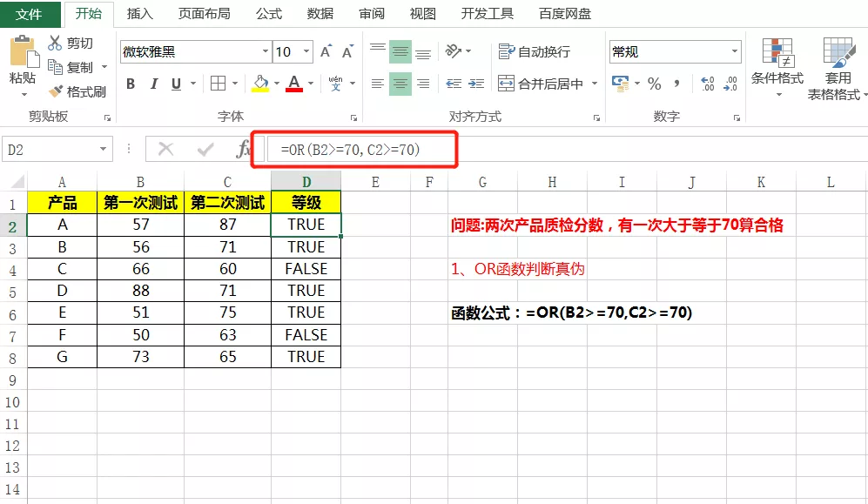This screenshot has width=868, height=504.
Task: Switch to the Insert (插入) tab
Action: pos(139,14)
